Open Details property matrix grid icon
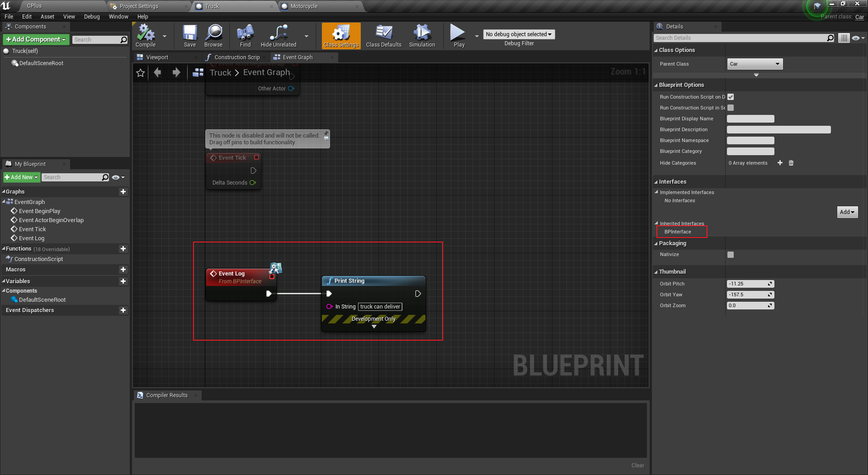This screenshot has width=868, height=475. (844, 38)
